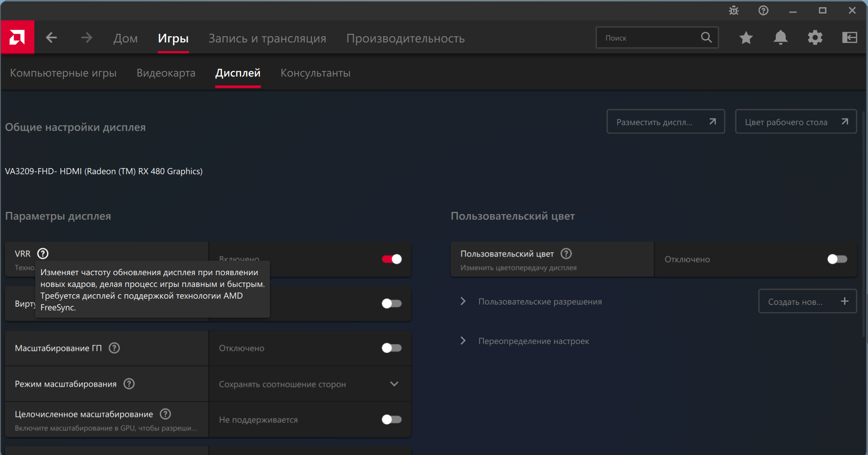Toggle the switch below the VRR toggle
Image resolution: width=868 pixels, height=455 pixels.
click(392, 304)
